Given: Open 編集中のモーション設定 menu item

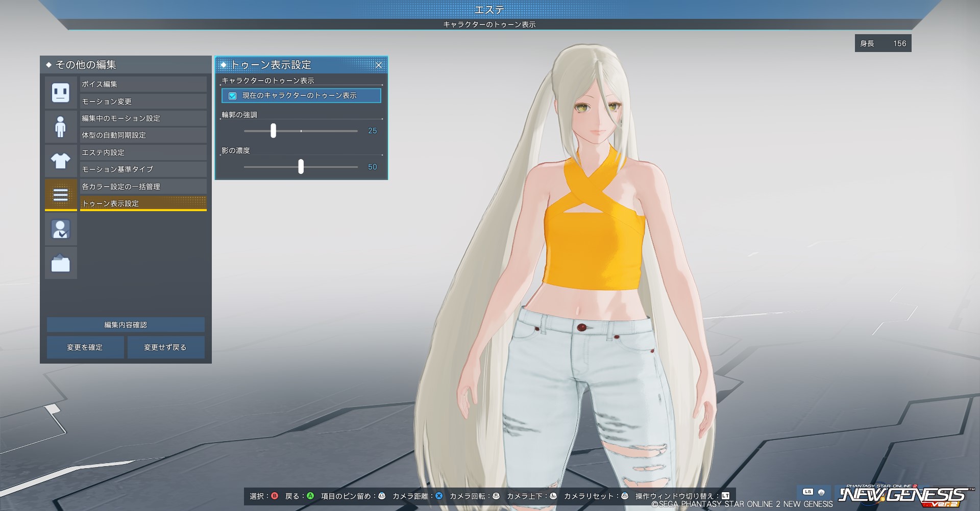Looking at the screenshot, I should click(143, 118).
